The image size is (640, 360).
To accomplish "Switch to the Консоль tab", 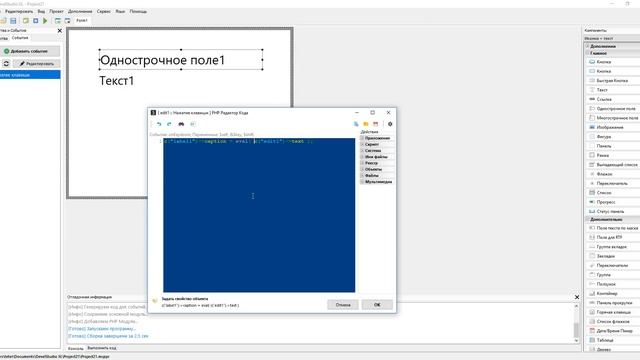I will 76,348.
